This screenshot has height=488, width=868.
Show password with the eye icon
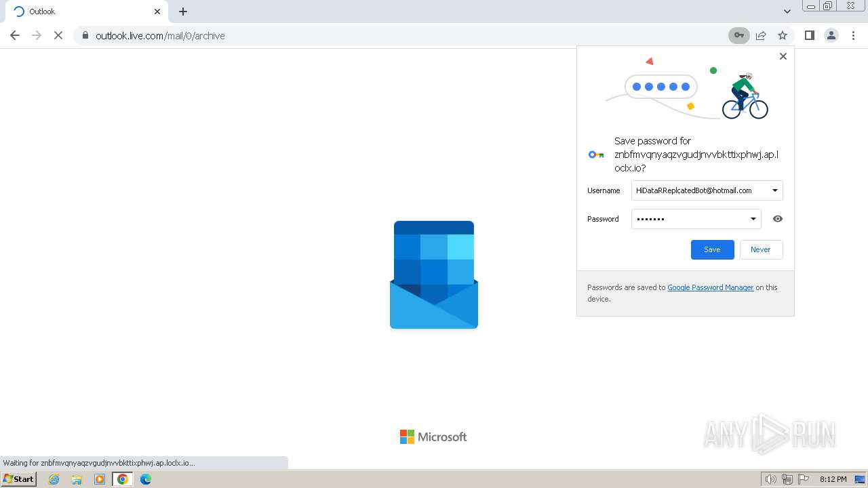(778, 219)
